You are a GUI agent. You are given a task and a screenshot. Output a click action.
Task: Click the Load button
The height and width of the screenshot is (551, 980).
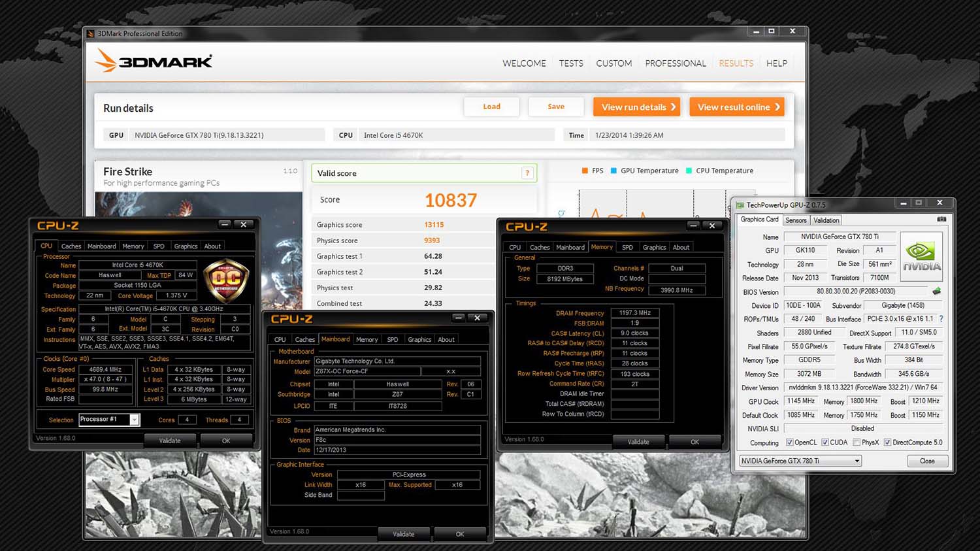click(491, 107)
